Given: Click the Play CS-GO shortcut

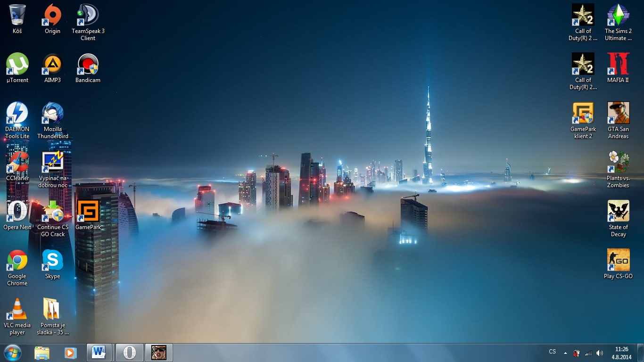Looking at the screenshot, I should pos(618,261).
